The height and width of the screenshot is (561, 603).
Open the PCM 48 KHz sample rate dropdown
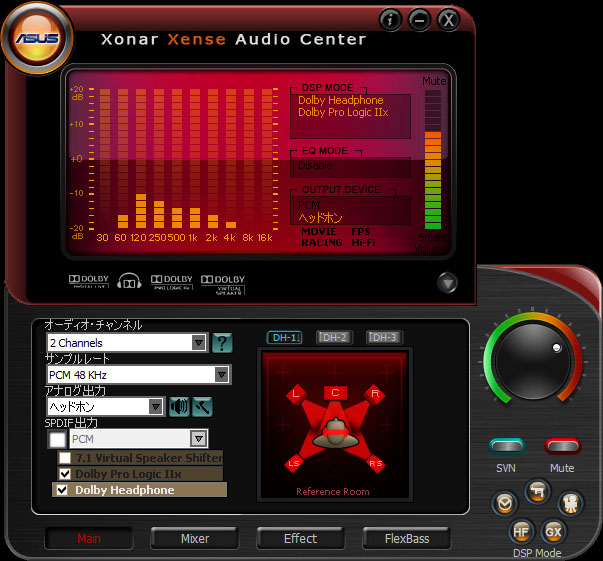click(138, 375)
